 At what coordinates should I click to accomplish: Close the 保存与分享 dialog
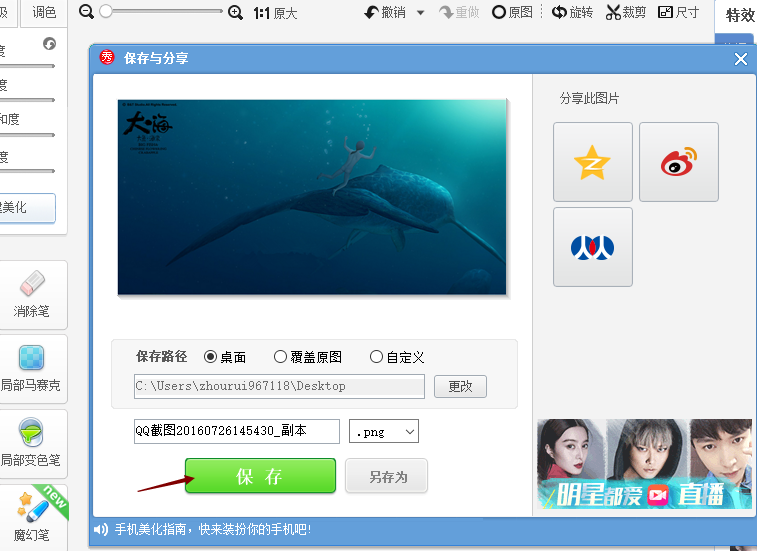pos(741,59)
